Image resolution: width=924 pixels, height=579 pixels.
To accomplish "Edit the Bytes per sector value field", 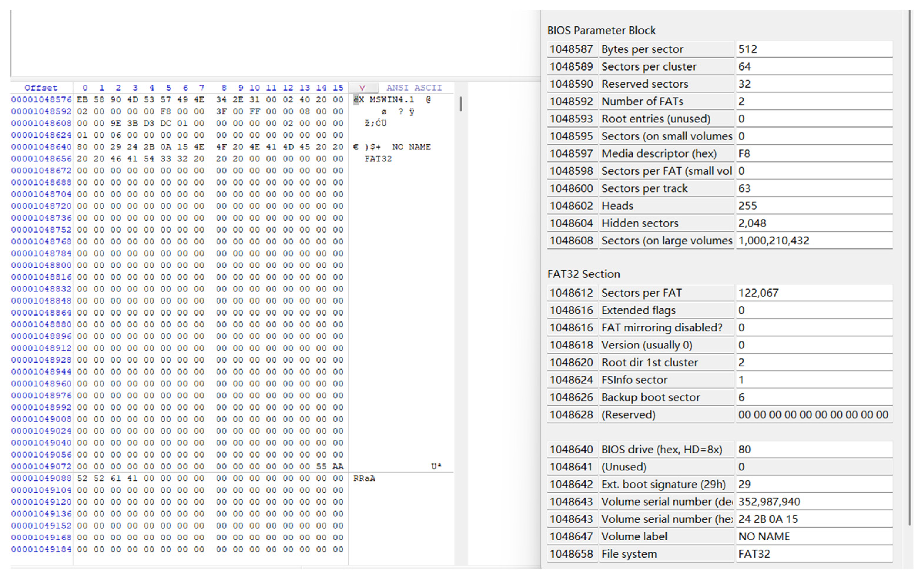I will [814, 49].
